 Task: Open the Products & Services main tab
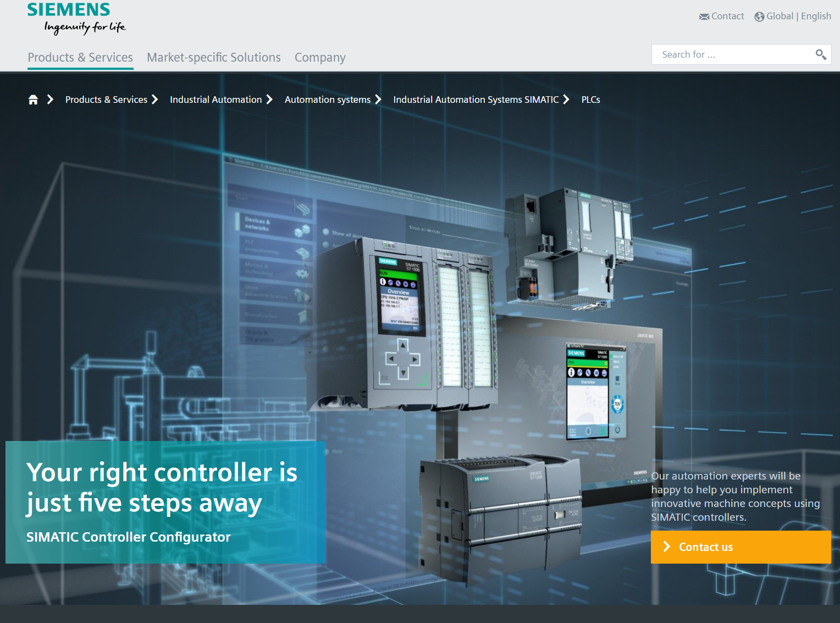(80, 57)
